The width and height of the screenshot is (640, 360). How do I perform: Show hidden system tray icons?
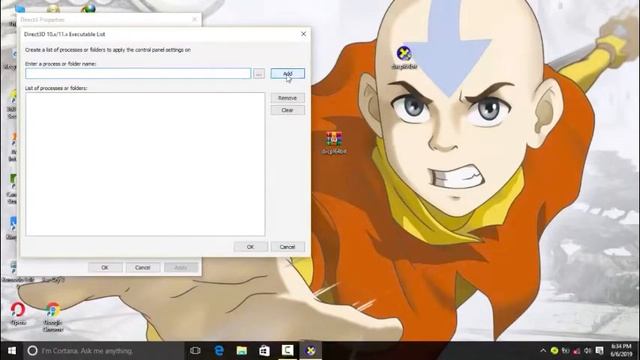pos(543,351)
